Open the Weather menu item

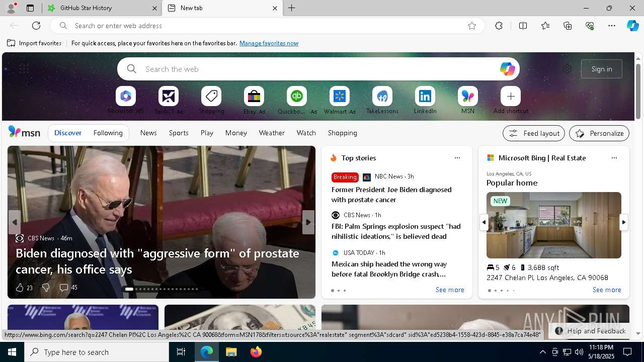point(272,133)
